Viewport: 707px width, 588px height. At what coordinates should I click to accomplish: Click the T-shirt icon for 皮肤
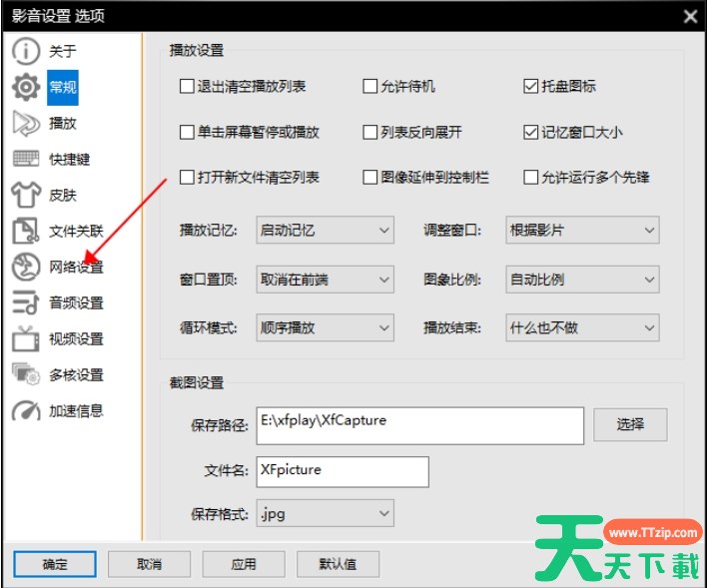(x=26, y=195)
